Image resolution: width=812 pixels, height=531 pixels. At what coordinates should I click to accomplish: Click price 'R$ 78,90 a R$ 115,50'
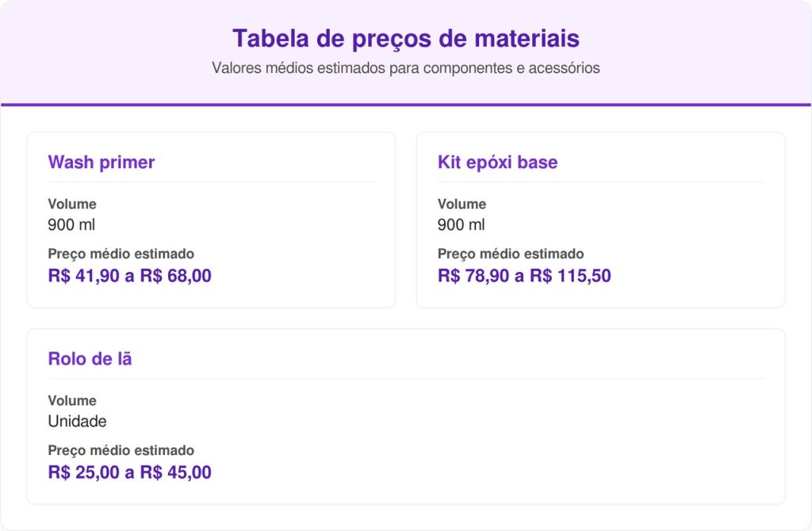(524, 276)
